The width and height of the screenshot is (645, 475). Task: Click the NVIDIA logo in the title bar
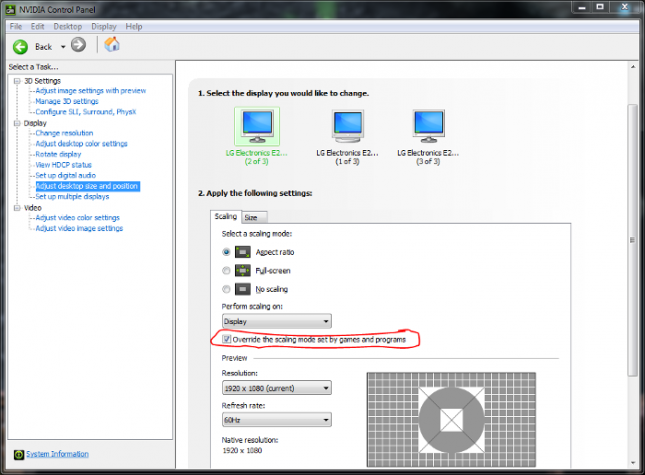(x=11, y=9)
